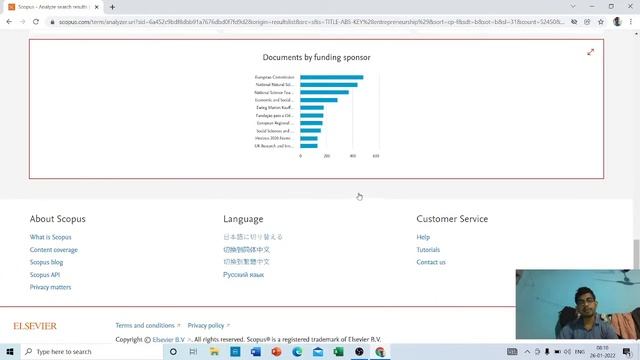
Task: Open the OBS recorder icon on the taskbar
Action: pos(359,351)
